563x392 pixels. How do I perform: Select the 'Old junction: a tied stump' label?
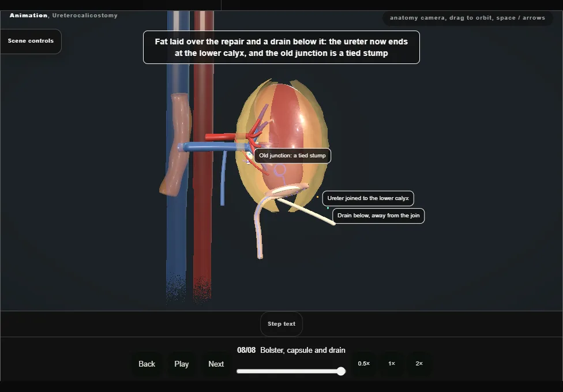click(292, 156)
